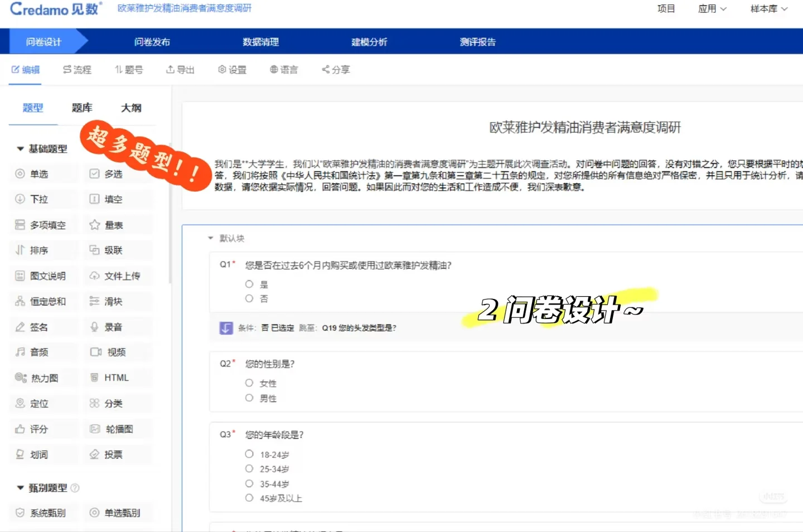Choose 女性 for Q2 gender
Viewport: 803px width, 532px height.
[249, 383]
